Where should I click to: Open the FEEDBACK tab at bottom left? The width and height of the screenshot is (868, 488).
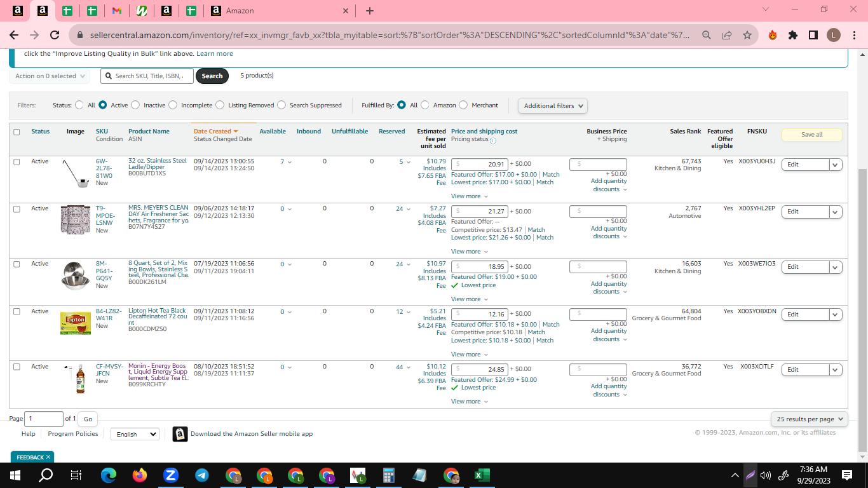[x=32, y=457]
